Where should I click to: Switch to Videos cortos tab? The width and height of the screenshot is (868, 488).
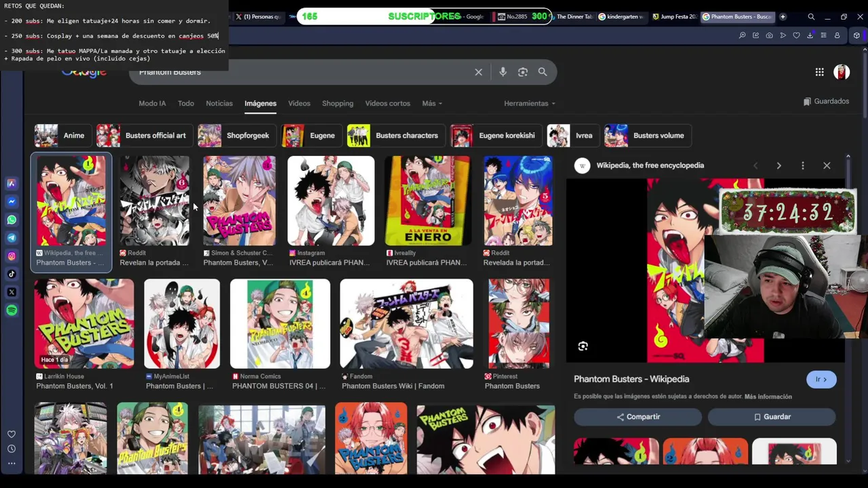387,104
